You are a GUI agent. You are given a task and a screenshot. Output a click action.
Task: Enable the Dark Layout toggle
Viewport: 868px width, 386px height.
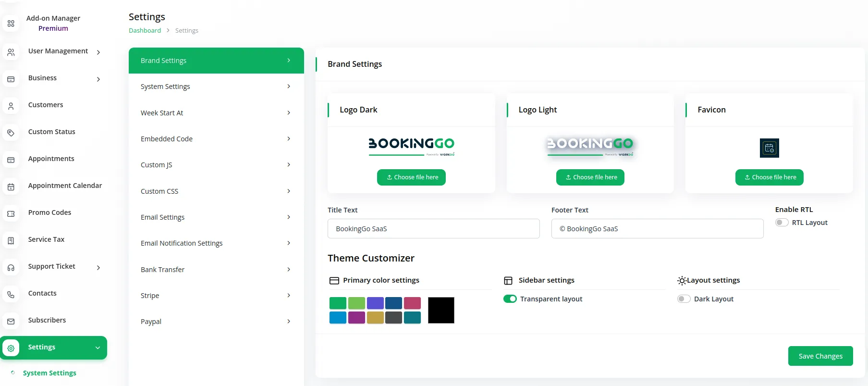coord(684,299)
